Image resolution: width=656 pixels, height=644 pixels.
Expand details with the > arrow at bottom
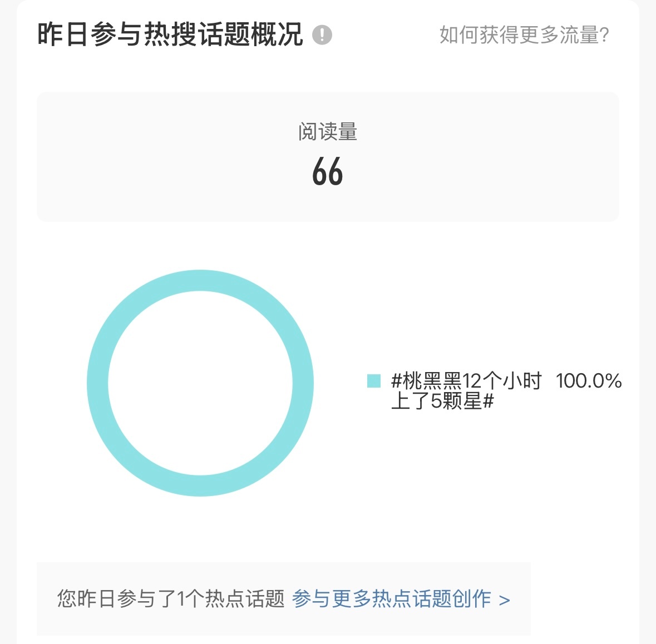tap(504, 600)
